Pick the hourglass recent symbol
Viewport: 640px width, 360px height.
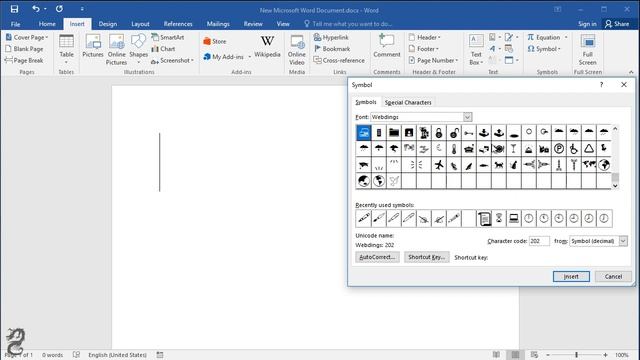point(499,218)
